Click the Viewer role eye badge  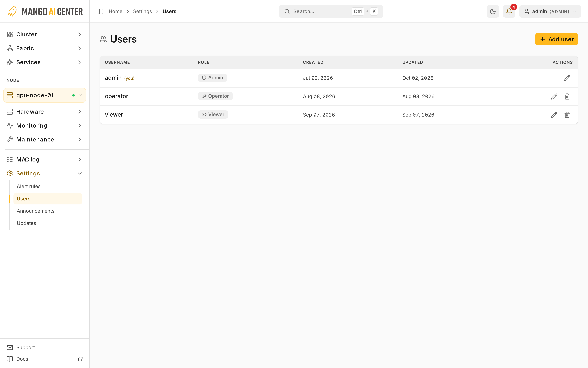pos(213,114)
